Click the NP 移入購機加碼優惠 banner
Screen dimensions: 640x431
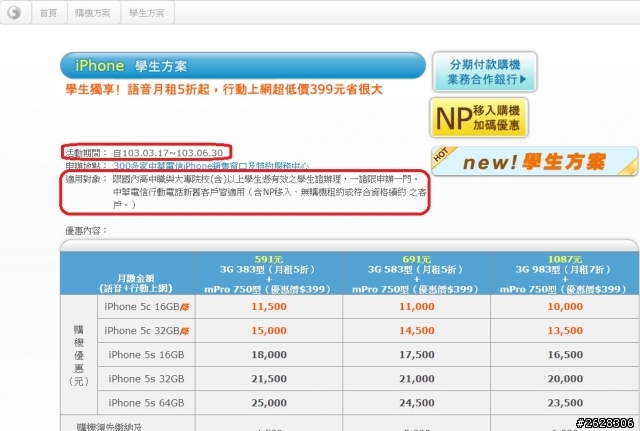(479, 118)
